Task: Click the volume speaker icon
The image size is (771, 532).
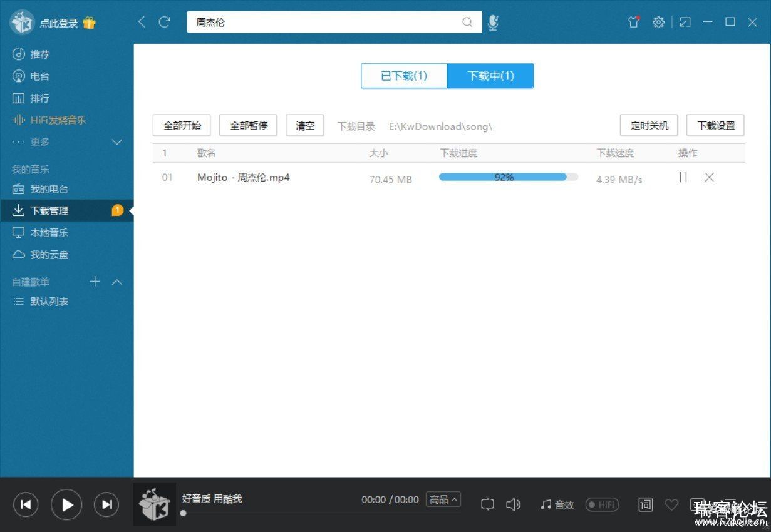Action: pos(513,504)
